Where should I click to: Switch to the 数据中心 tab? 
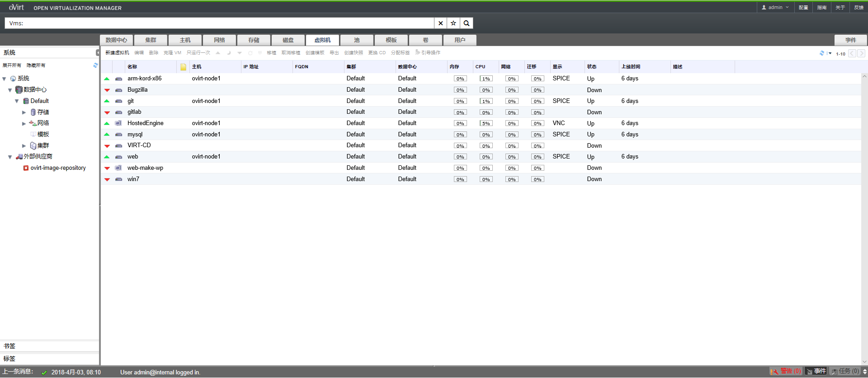(116, 40)
